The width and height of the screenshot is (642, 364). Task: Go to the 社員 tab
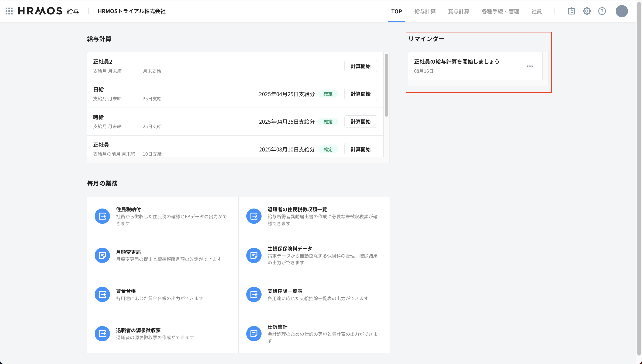[x=536, y=11]
